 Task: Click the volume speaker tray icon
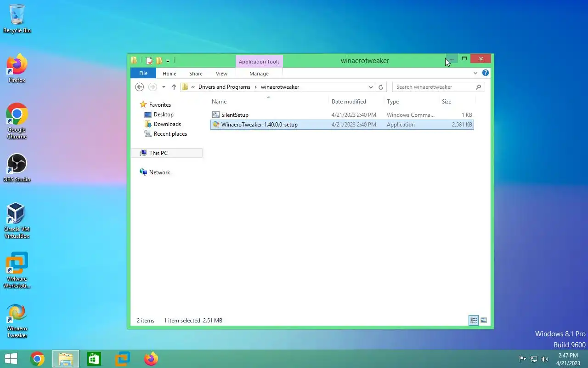545,359
